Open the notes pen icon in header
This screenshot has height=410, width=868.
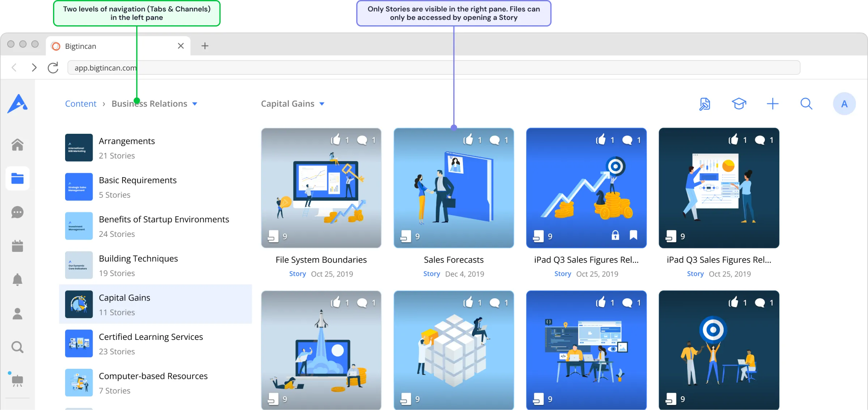click(705, 104)
